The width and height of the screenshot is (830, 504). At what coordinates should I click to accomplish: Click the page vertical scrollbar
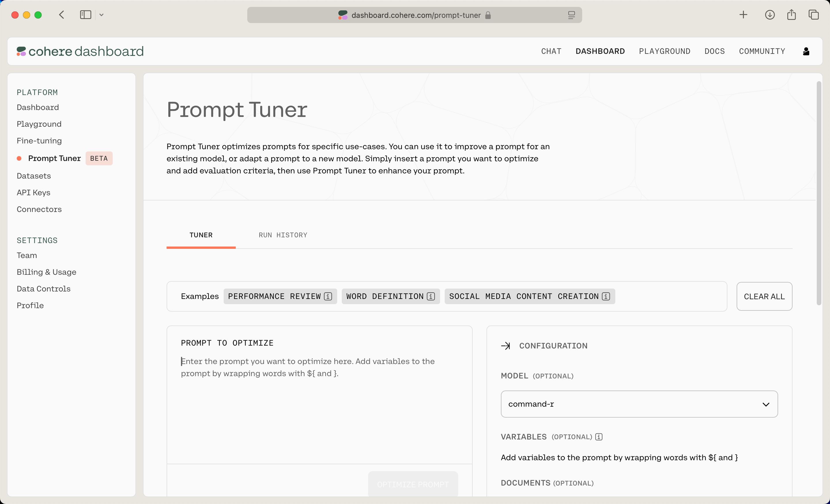(x=819, y=194)
